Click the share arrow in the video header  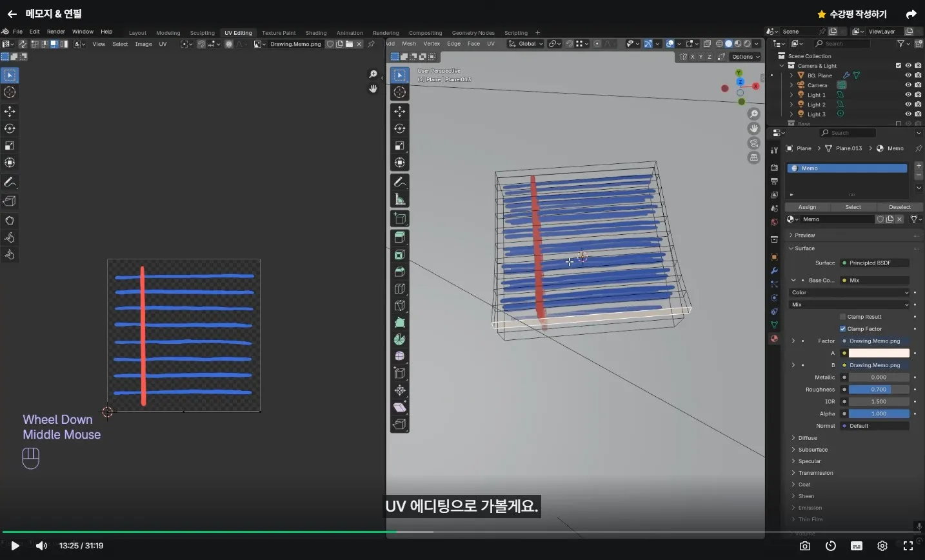(x=911, y=14)
